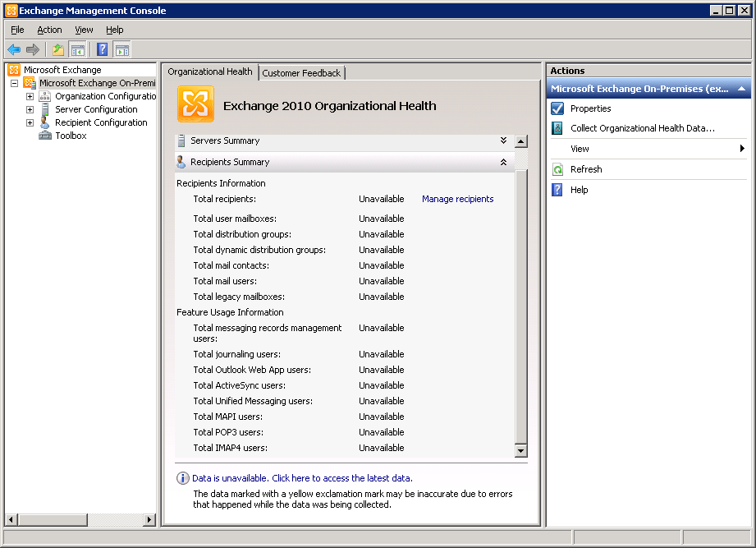Expand the Server Configuration tree node
The height and width of the screenshot is (548, 756).
[30, 109]
